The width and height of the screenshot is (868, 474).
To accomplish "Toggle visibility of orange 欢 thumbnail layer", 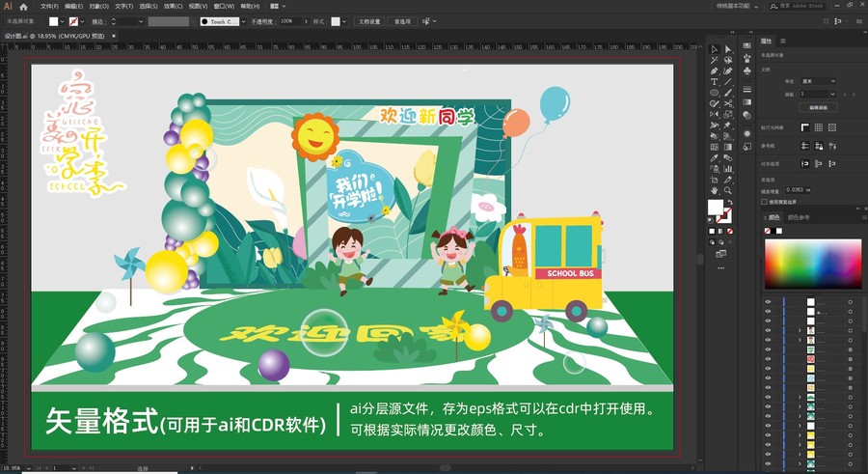I will coord(768,387).
